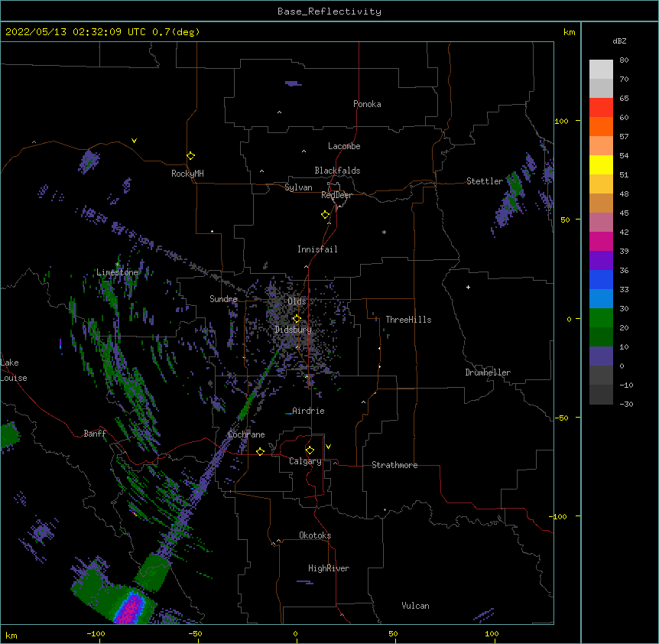This screenshot has width=659, height=644.
Task: Click the yellow diamond marker south of Cochrane
Action: click(x=260, y=451)
